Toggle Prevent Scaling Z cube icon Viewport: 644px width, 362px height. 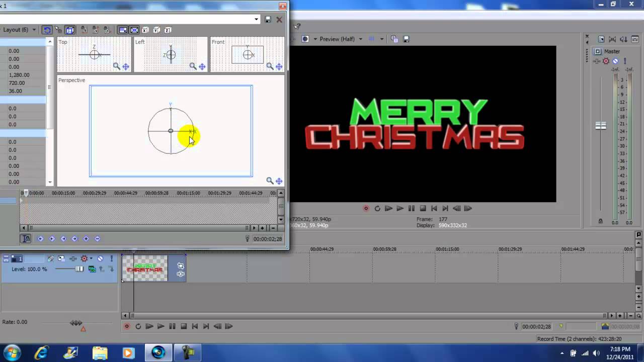point(168,30)
